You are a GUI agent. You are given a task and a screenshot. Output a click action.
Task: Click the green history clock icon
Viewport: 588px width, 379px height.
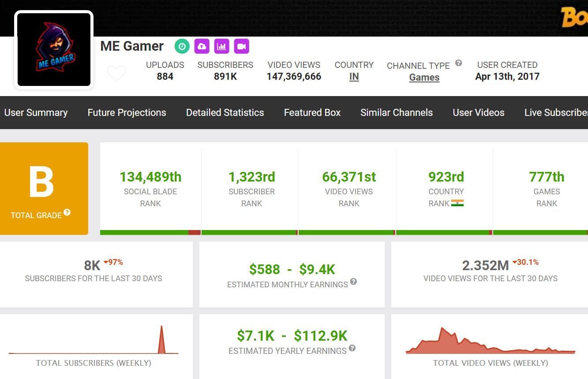click(x=182, y=46)
